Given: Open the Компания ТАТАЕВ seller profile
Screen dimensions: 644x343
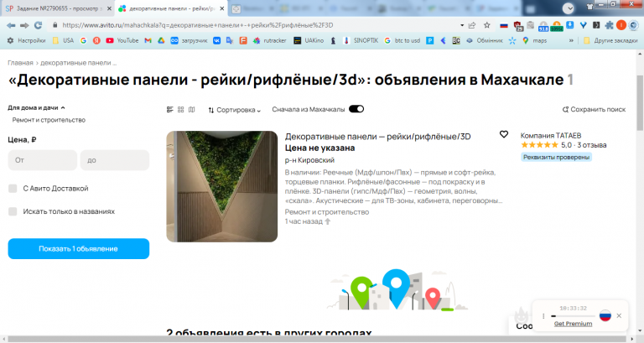Looking at the screenshot, I should pyautogui.click(x=551, y=136).
